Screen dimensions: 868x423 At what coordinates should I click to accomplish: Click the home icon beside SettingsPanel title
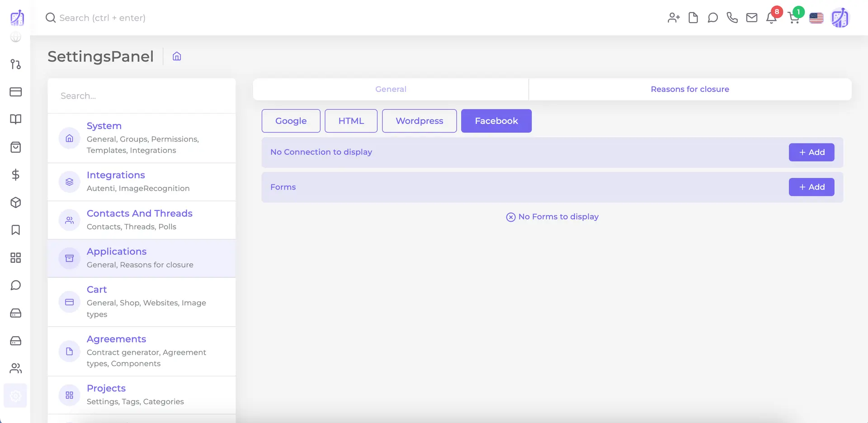(176, 56)
